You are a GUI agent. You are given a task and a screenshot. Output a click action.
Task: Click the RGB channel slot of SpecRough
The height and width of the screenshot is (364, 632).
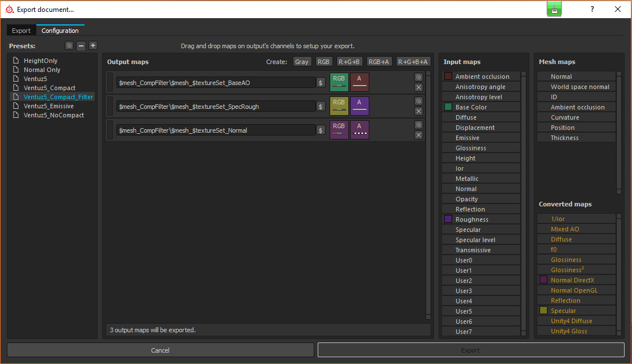tap(339, 106)
